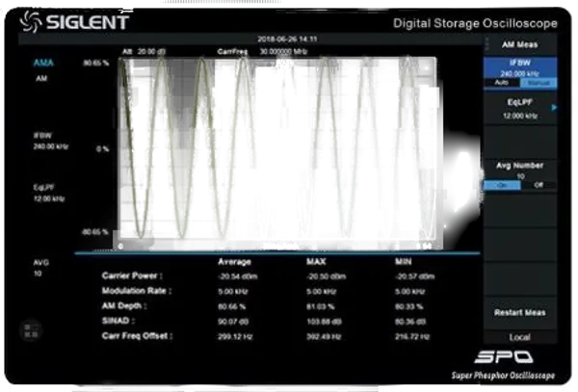Open the EqLPF softkey
This screenshot has width=578, height=392.
(x=520, y=109)
